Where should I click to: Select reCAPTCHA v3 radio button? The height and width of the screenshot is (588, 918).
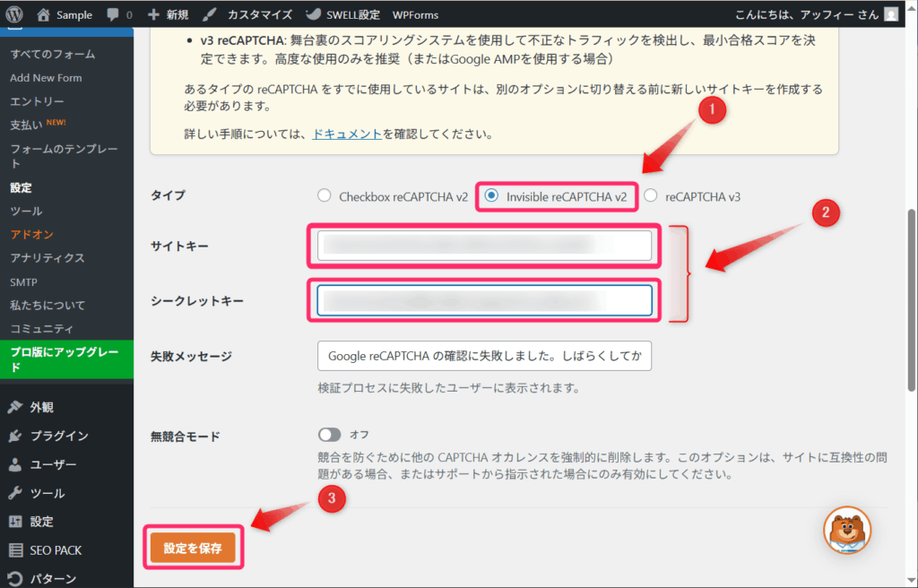(651, 195)
